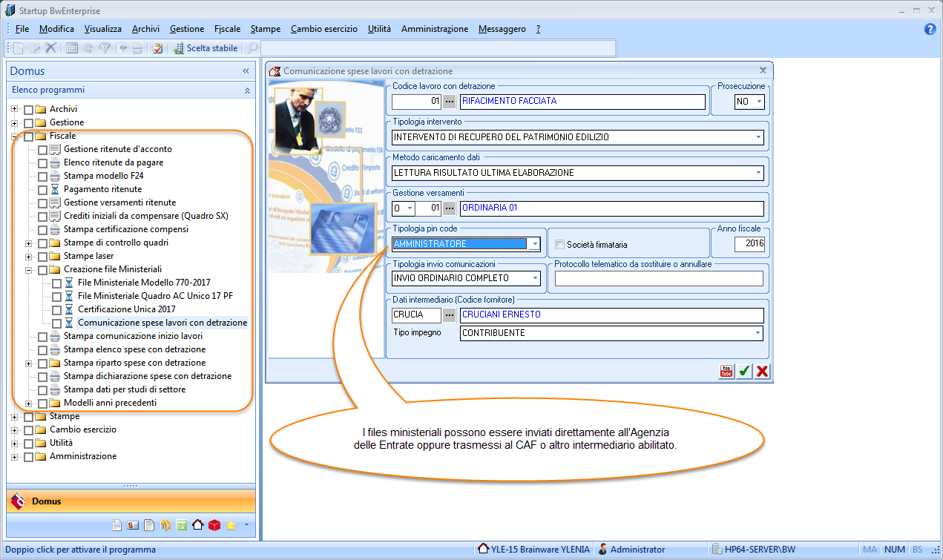
Task: Expand the Archivi tree folder
Action: click(14, 109)
